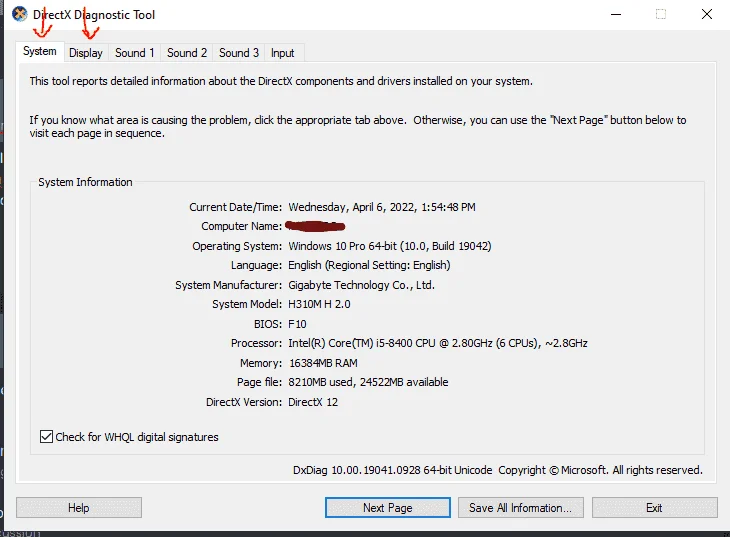
Task: Select the current date/time value text
Action: pos(382,207)
